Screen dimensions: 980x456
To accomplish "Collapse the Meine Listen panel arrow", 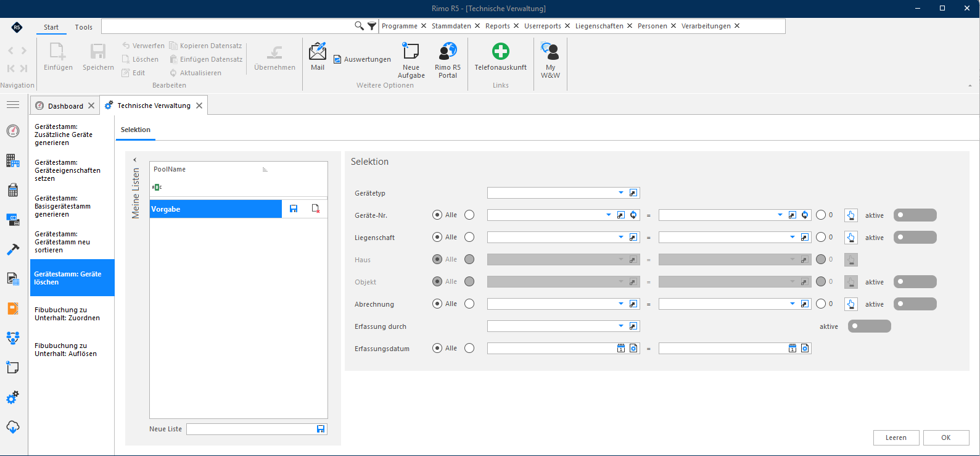I will tap(135, 160).
